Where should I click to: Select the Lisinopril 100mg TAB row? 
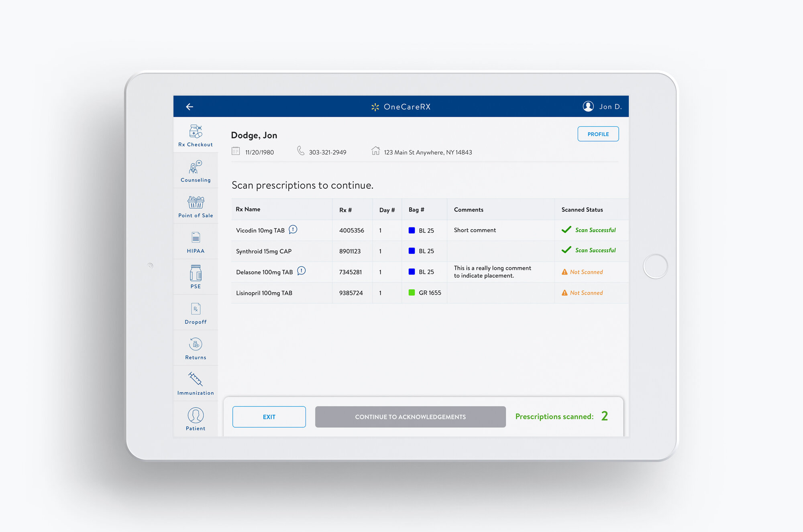[264, 293]
